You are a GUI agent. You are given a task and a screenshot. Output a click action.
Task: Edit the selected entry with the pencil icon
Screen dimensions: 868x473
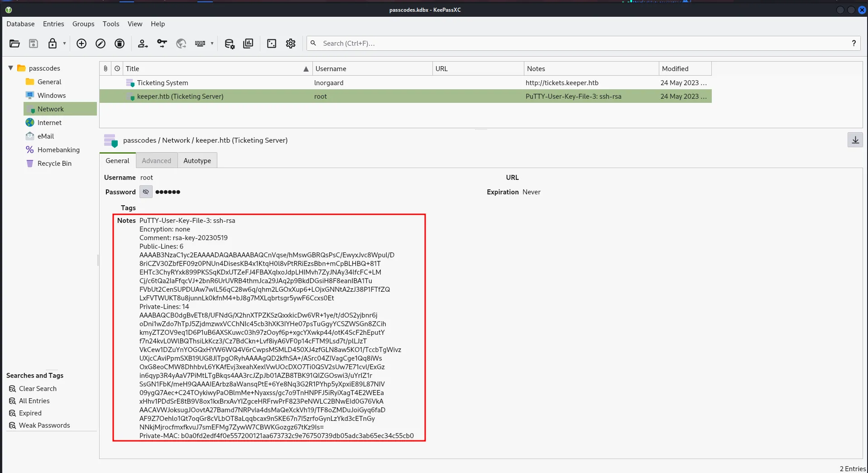(101, 43)
